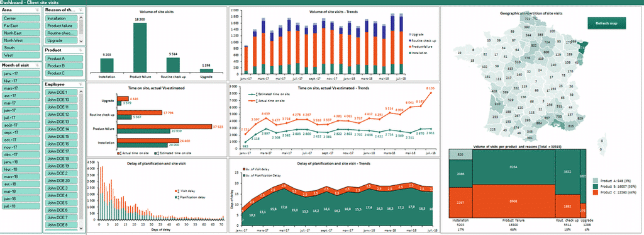Click Product A legend swatch near treemap

click(x=596, y=180)
